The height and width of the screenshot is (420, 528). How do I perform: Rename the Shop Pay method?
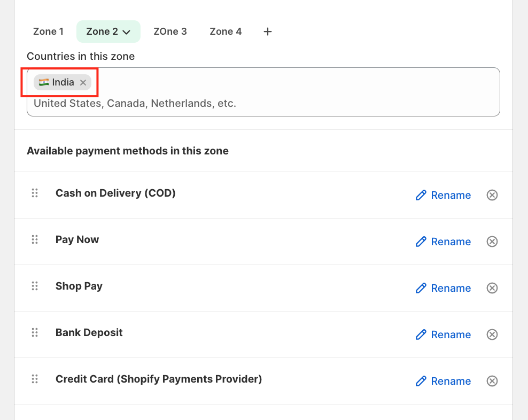[x=443, y=288]
